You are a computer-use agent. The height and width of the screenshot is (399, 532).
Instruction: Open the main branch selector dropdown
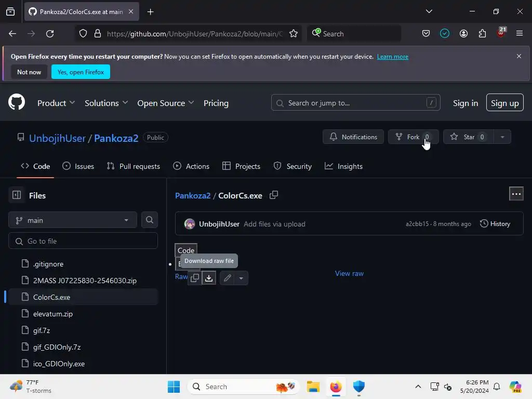pos(73,220)
